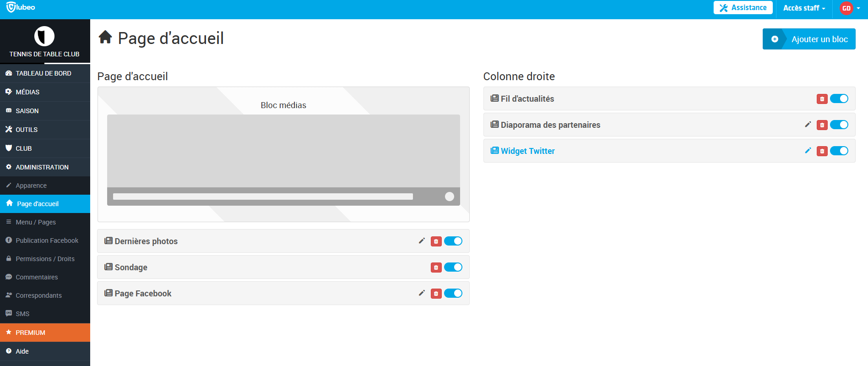Screen dimensions: 868x366
Task: Click the Dernières photos block title
Action: [146, 241]
